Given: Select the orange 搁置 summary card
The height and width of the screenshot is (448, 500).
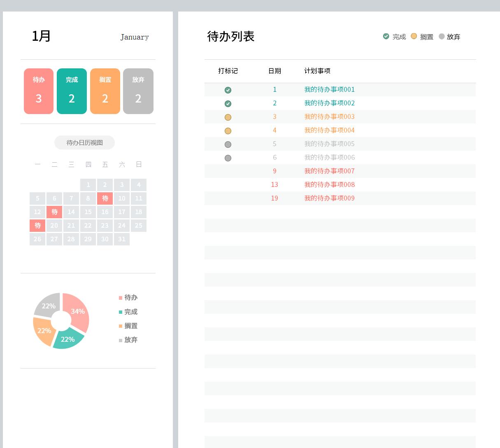Looking at the screenshot, I should [105, 91].
